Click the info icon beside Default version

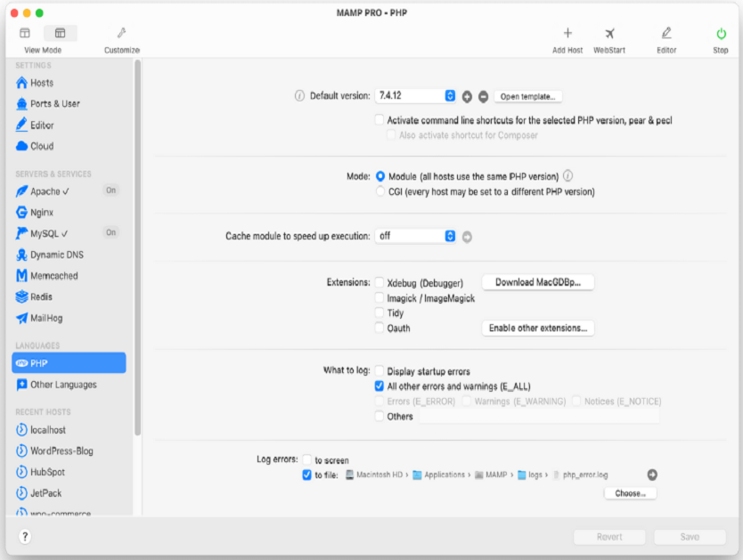pos(299,96)
